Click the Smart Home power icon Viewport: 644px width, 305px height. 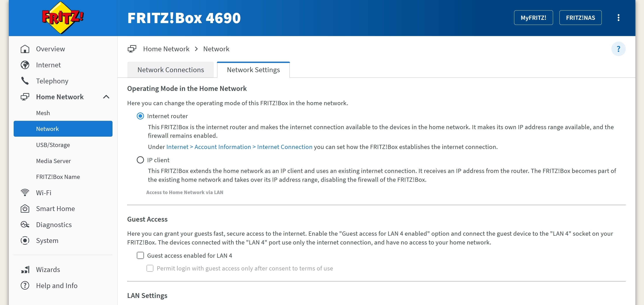[25, 209]
